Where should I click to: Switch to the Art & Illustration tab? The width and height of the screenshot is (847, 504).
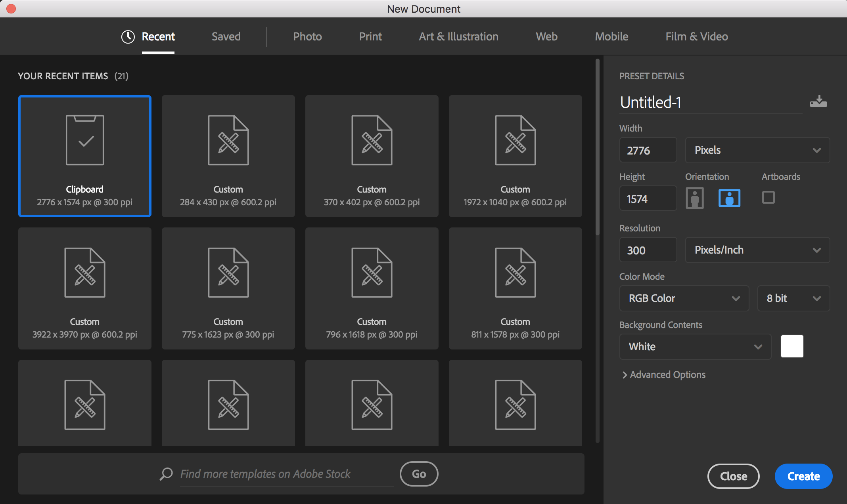click(x=458, y=37)
